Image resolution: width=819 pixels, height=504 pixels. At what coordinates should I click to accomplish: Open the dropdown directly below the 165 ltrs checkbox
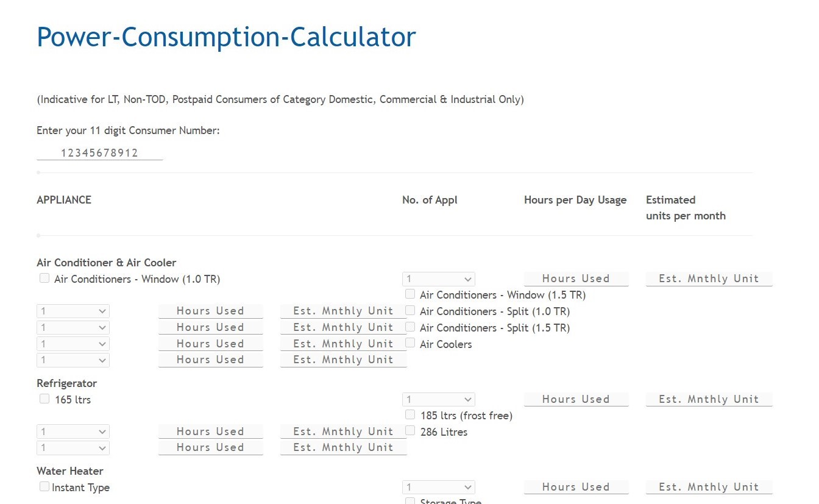click(x=73, y=431)
